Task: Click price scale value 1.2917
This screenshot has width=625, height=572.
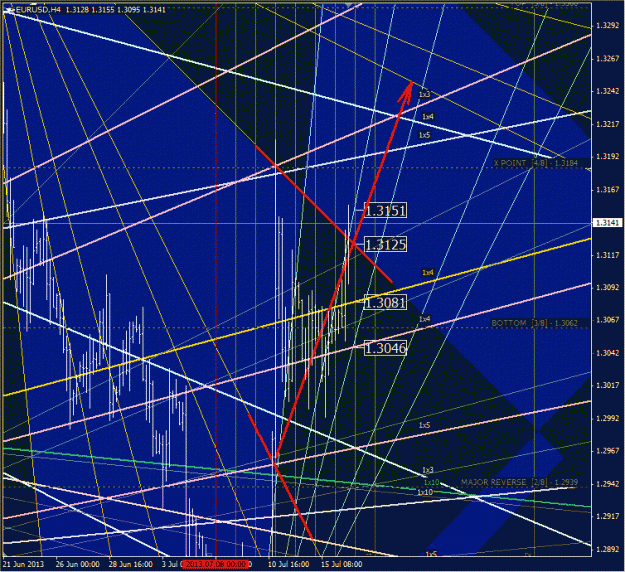Action: click(x=607, y=517)
